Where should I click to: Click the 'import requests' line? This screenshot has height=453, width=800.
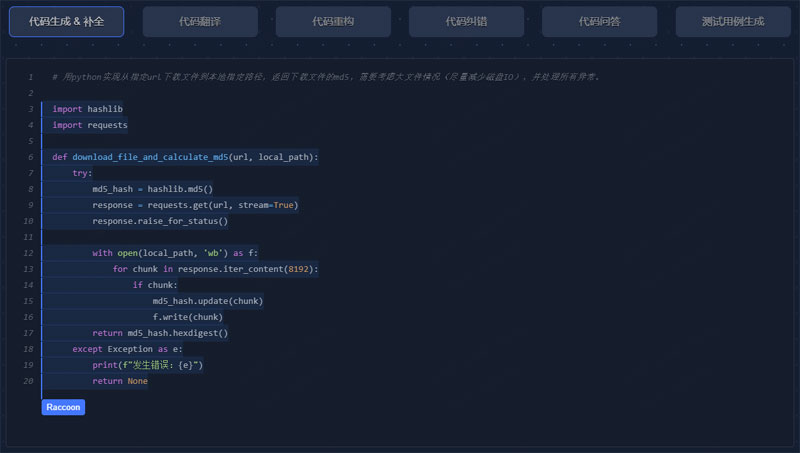90,125
